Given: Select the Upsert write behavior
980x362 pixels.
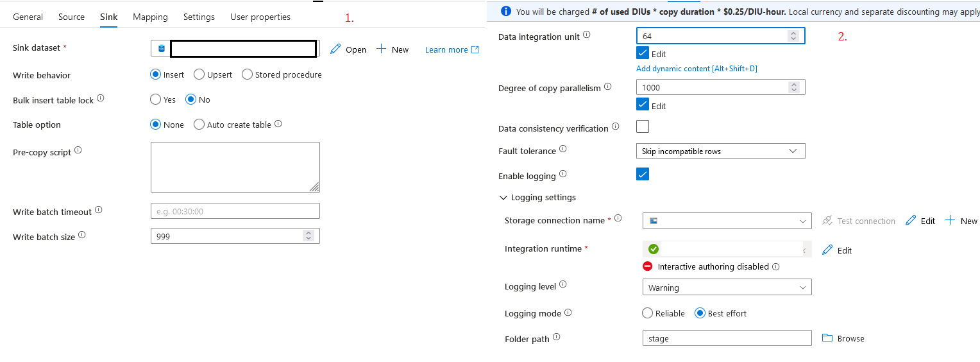Looking at the screenshot, I should click(x=199, y=74).
